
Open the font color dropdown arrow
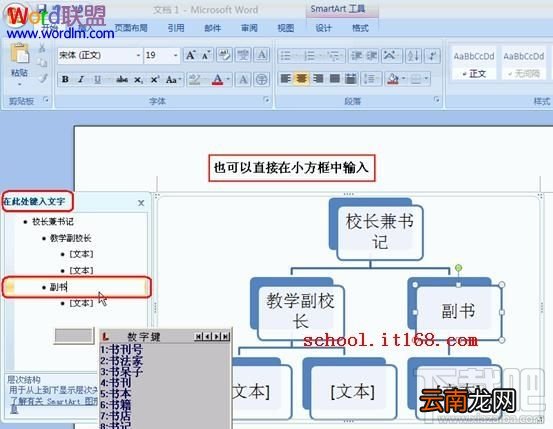[x=228, y=80]
